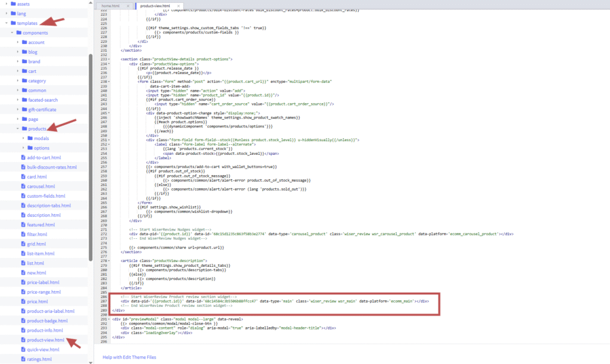Collapse the products folder arrow
The width and height of the screenshot is (610, 364).
pos(18,129)
